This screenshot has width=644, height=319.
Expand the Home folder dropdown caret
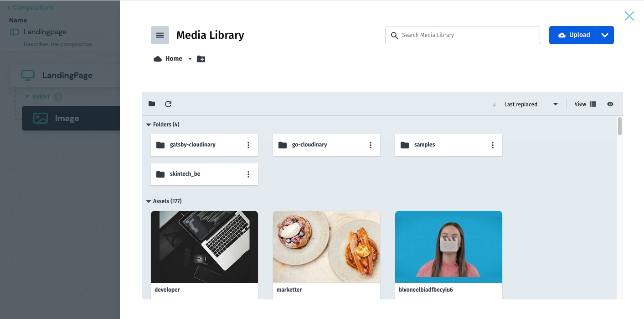click(190, 59)
